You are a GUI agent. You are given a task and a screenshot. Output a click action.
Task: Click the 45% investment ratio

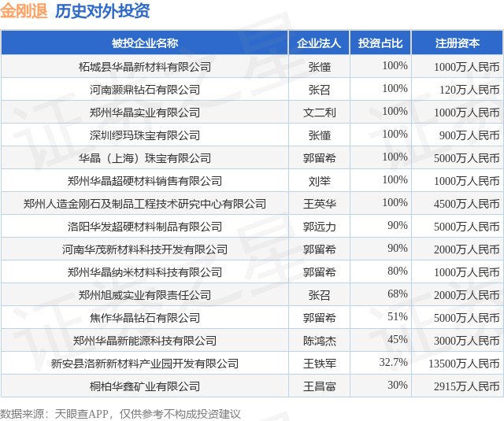click(398, 339)
